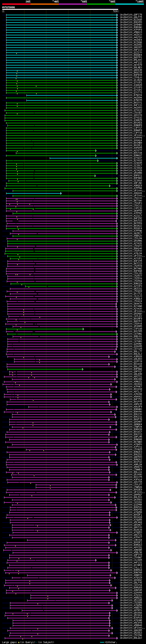Open UniRef100_Q69P55 hit
Viewport: 146px width, 644px height.
click(131, 211)
